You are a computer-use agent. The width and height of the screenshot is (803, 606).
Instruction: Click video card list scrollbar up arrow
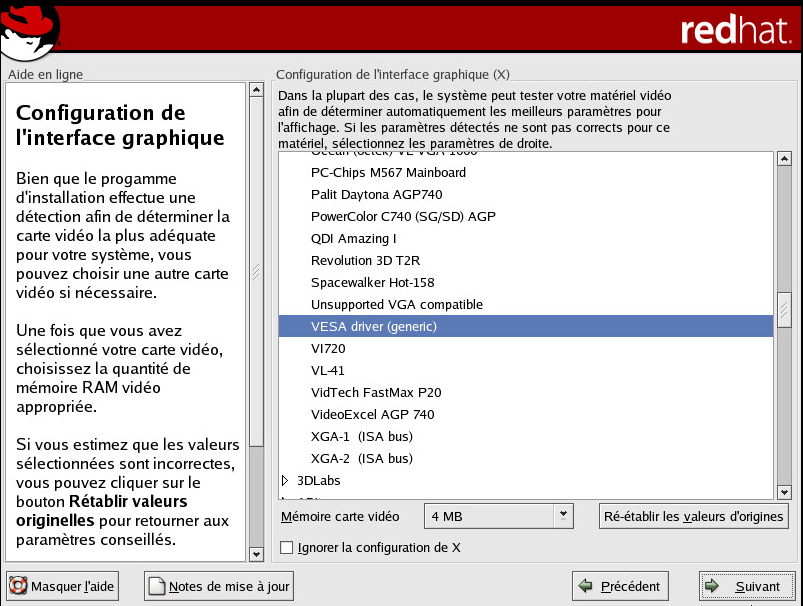[784, 159]
